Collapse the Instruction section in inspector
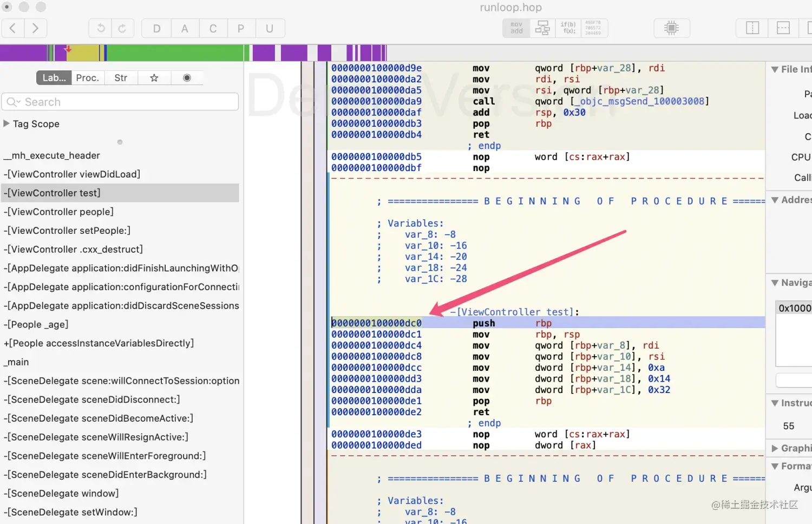This screenshot has width=812, height=524. point(775,403)
